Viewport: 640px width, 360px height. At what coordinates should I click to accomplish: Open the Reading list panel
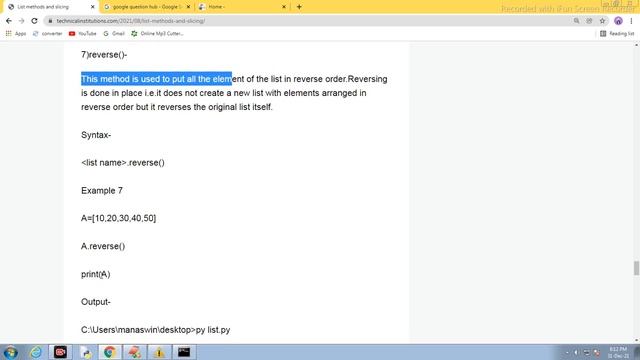pos(617,33)
